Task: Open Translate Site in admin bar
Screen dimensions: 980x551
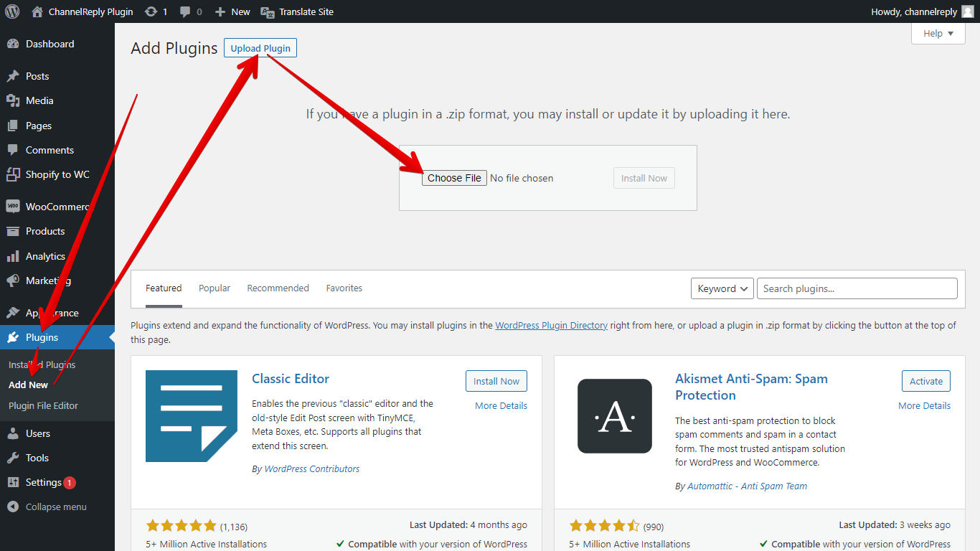Action: pos(297,11)
